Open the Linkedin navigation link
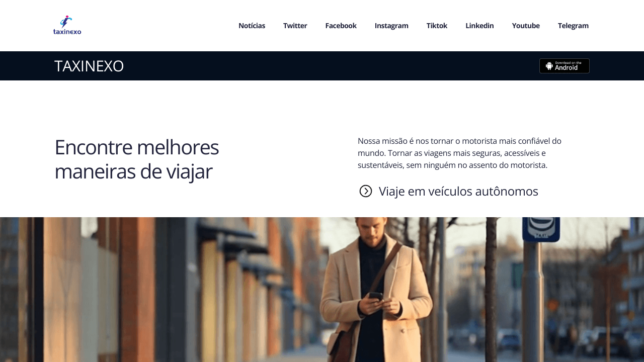Viewport: 644px width, 362px height. 479,26
